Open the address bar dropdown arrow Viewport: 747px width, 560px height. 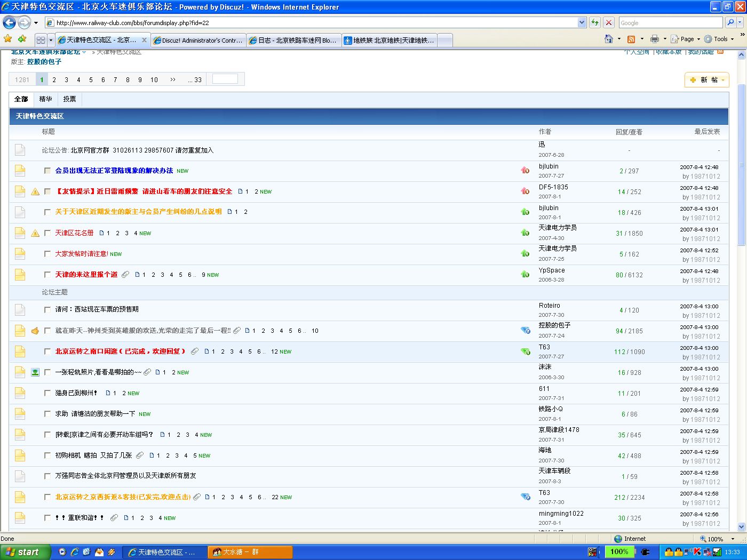(582, 22)
